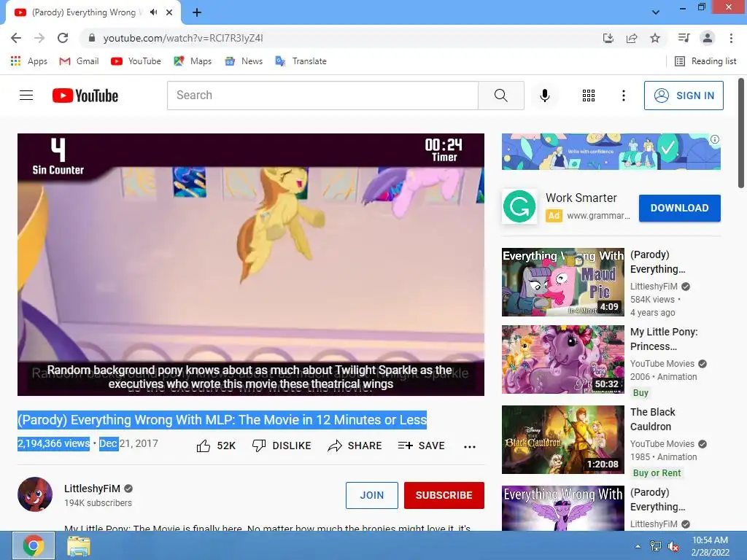The height and width of the screenshot is (560, 747).
Task: Click the SUBSCRIBE button
Action: [x=444, y=495]
